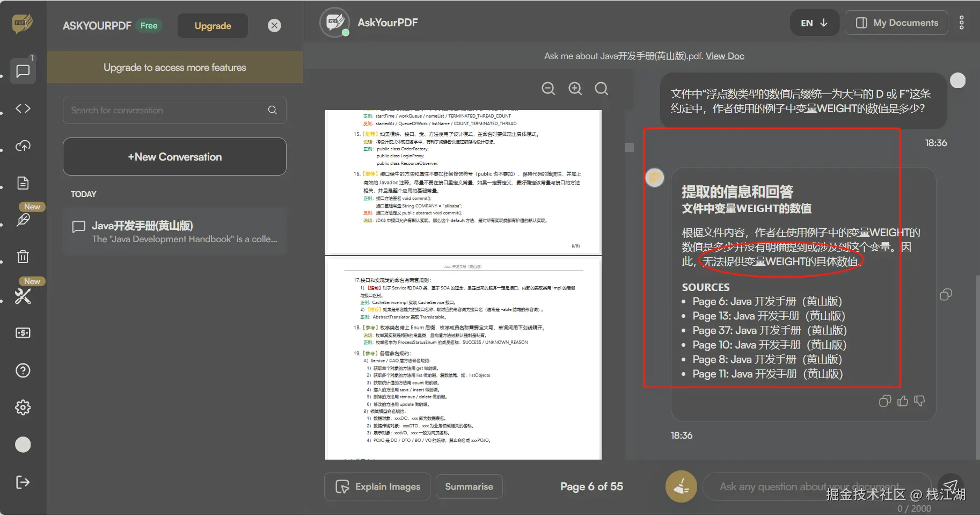Click the PDF viewer scrollbar handle
980x516 pixels.
[630, 147]
